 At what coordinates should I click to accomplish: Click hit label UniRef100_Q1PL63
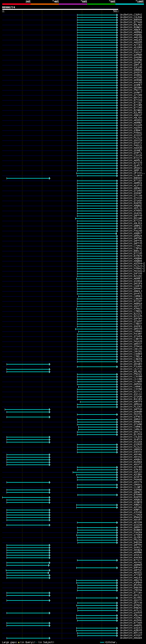tap(131, 472)
